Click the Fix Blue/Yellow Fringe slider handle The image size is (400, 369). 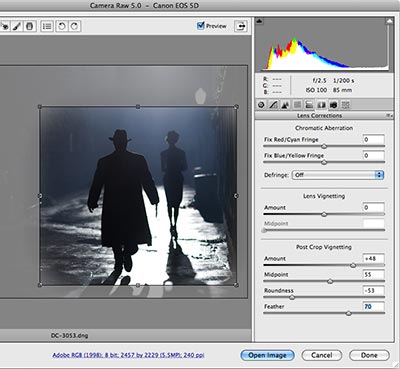pyautogui.click(x=324, y=162)
